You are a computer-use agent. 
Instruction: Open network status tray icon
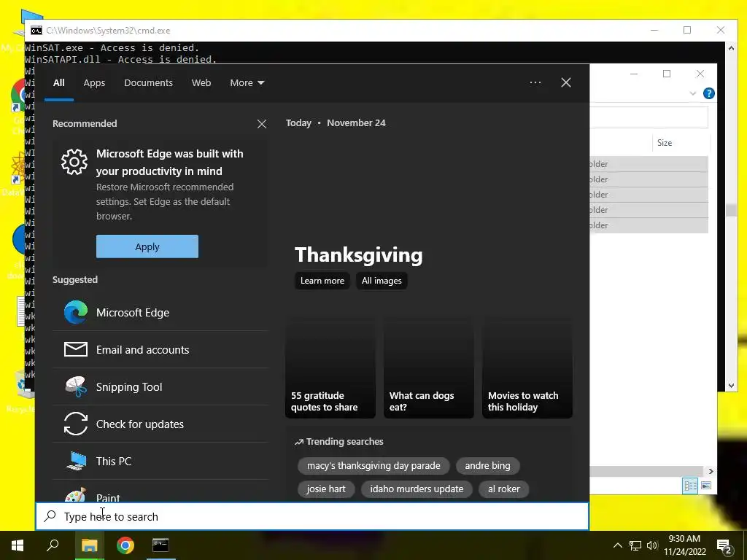(635, 545)
